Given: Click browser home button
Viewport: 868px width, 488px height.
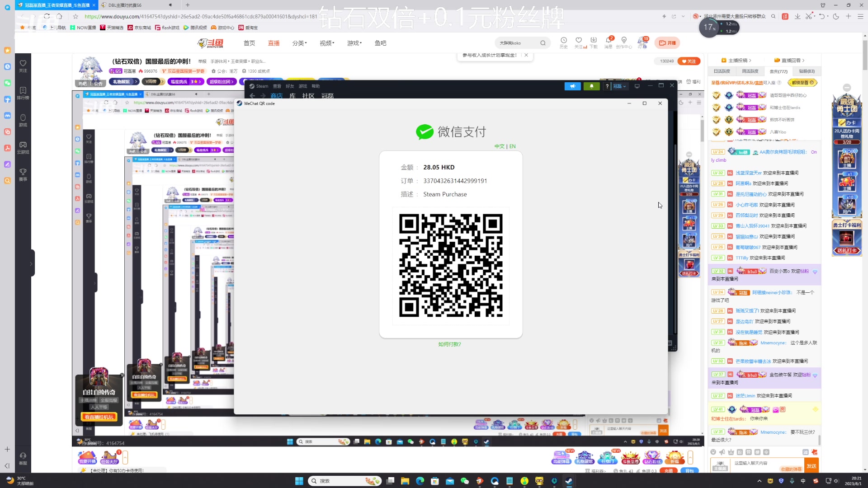Looking at the screenshot, I should (59, 16).
